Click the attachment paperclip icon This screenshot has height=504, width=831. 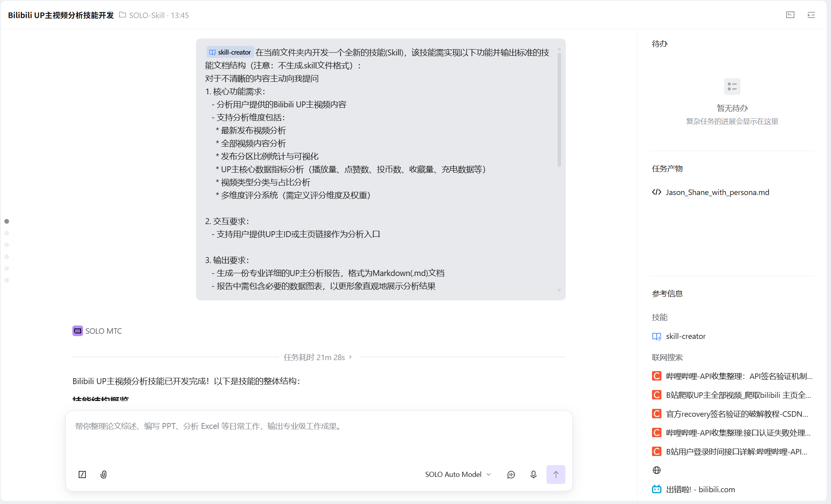(x=103, y=475)
